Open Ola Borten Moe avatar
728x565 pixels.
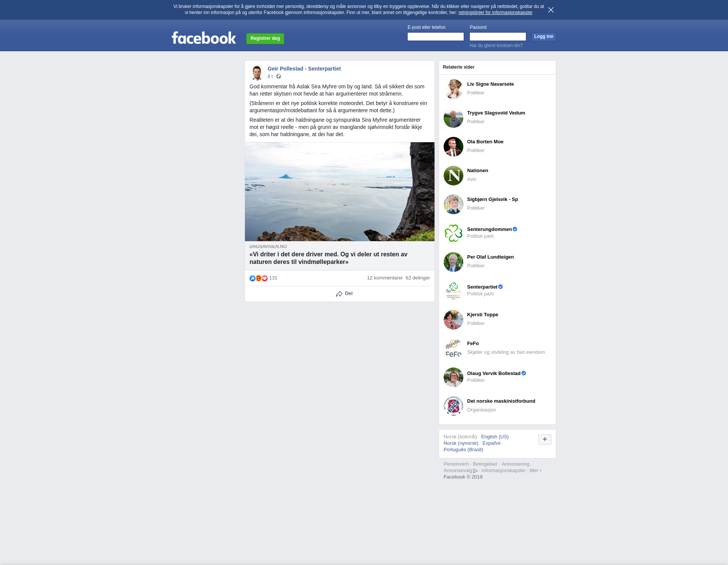coord(453,147)
